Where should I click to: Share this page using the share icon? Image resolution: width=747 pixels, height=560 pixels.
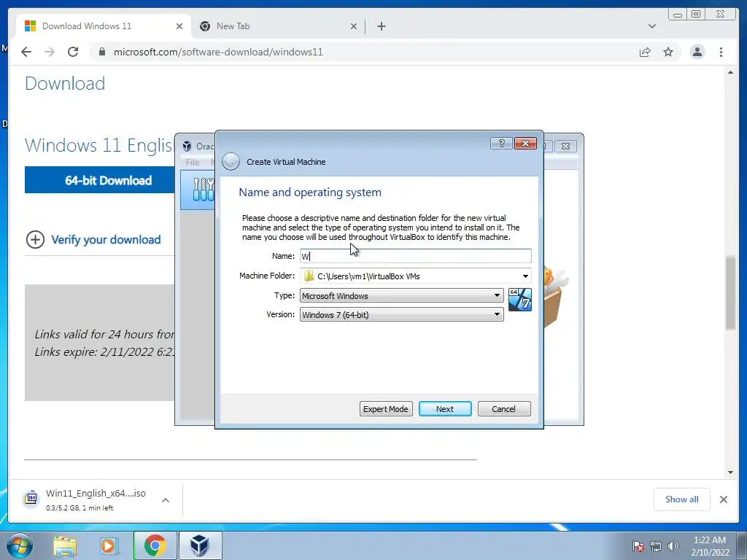tap(645, 52)
